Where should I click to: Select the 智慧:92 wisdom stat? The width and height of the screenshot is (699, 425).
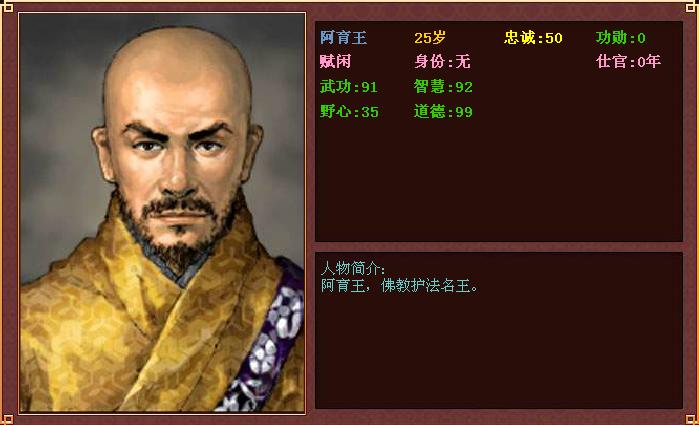[x=443, y=87]
